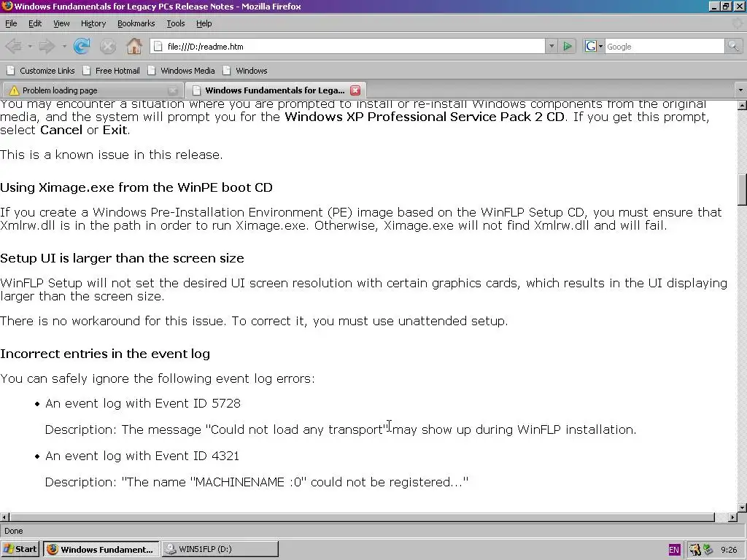Open the address bar history dropdown

point(551,46)
